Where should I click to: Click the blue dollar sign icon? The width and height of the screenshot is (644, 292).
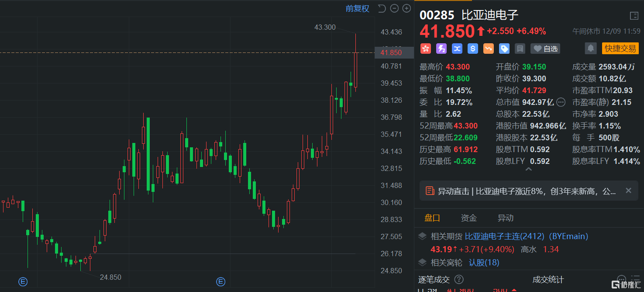(x=473, y=49)
